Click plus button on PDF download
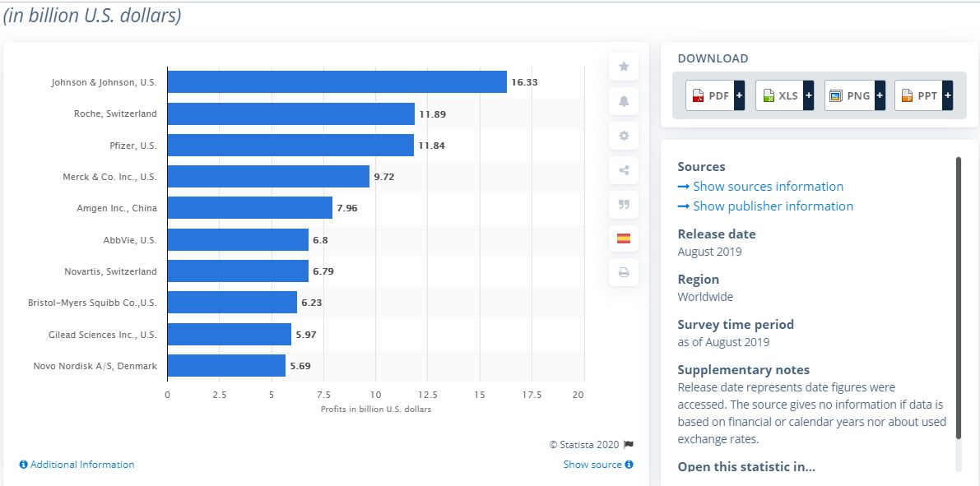The height and width of the screenshot is (486, 980). tap(740, 95)
